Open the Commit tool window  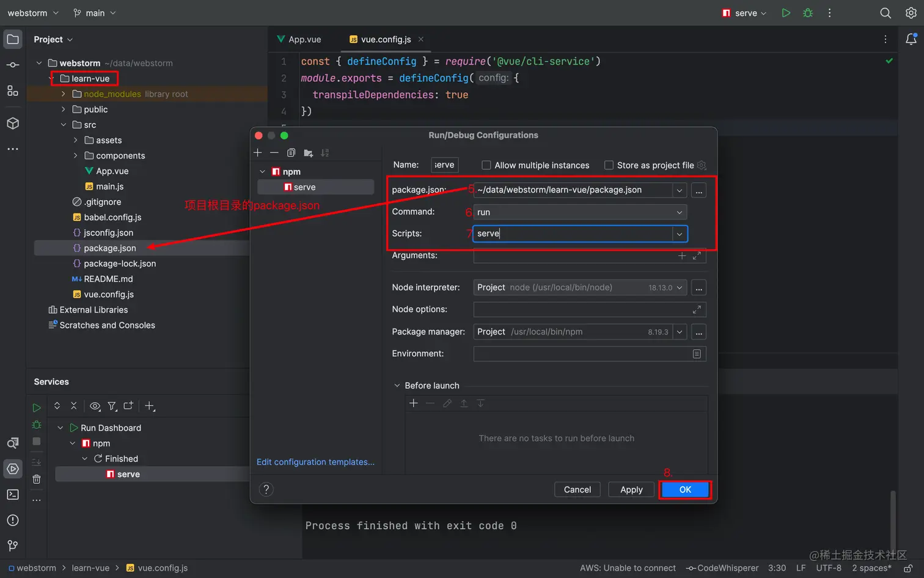pos(13,65)
